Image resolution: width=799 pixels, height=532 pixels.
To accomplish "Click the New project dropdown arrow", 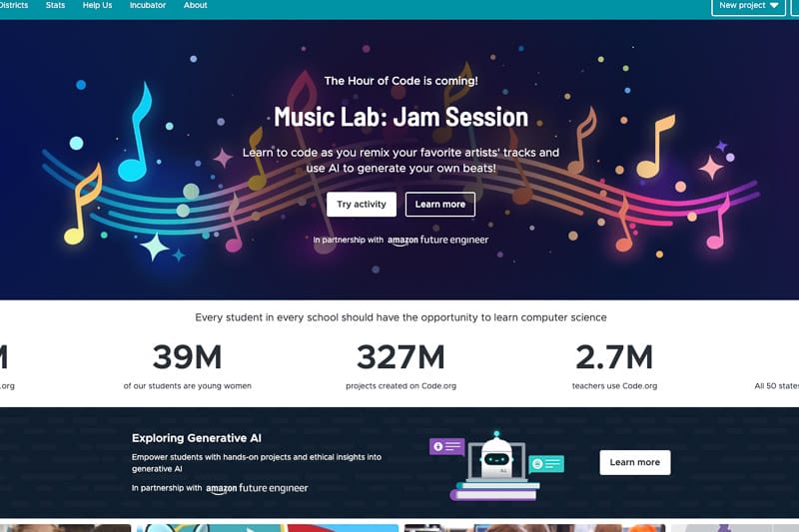I will tap(774, 6).
